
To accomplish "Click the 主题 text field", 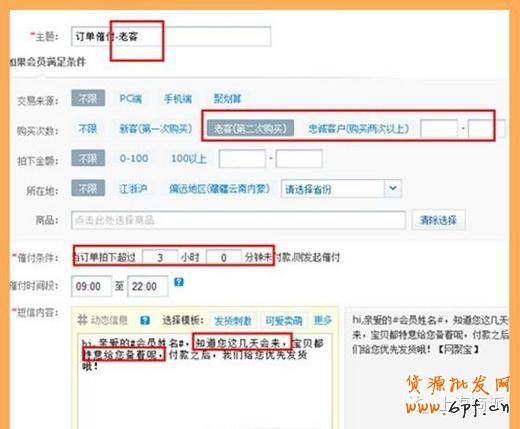I will [x=171, y=36].
